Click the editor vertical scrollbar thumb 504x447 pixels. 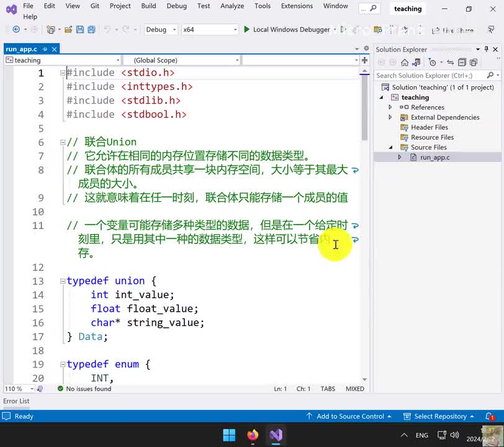pyautogui.click(x=364, y=108)
